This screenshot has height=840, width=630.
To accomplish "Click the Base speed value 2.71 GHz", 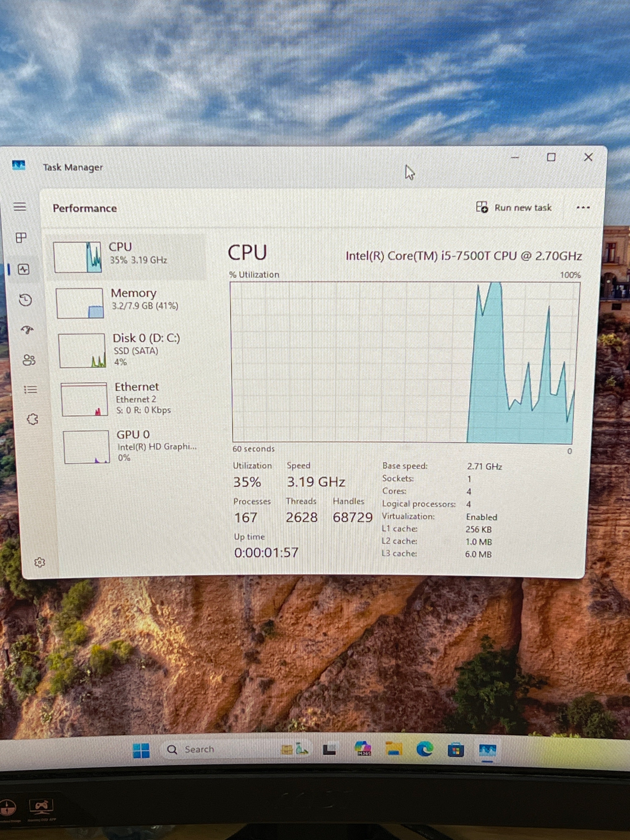I will (485, 466).
